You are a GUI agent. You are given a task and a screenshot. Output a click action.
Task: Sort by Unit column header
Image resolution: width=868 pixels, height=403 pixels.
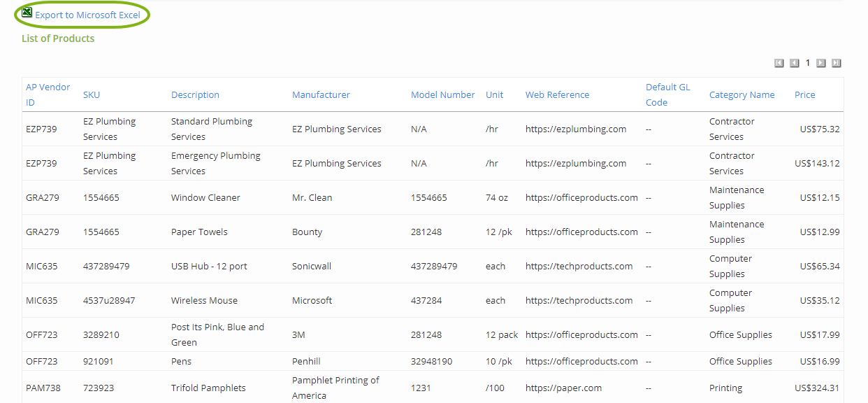click(494, 94)
